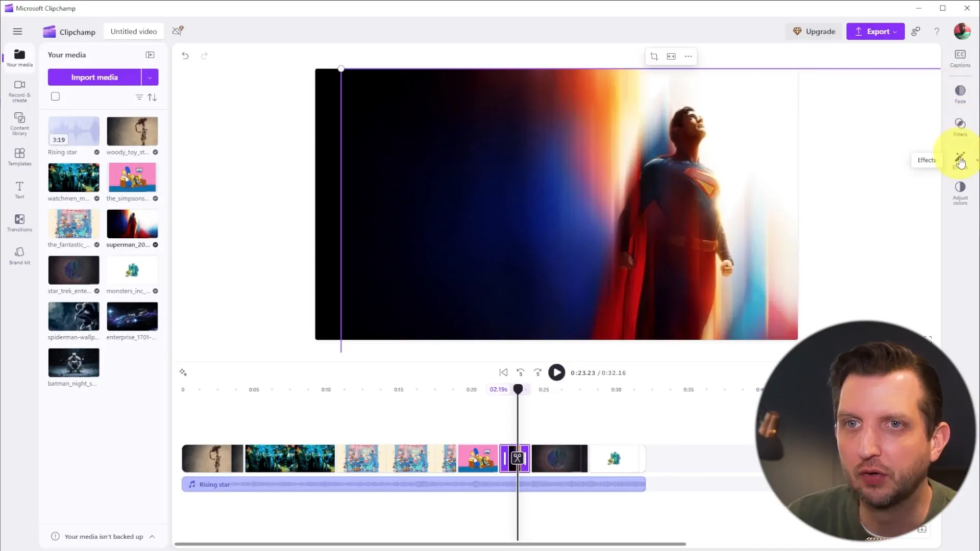980x551 pixels.
Task: Select the Simpsons clip on timeline
Action: point(478,458)
